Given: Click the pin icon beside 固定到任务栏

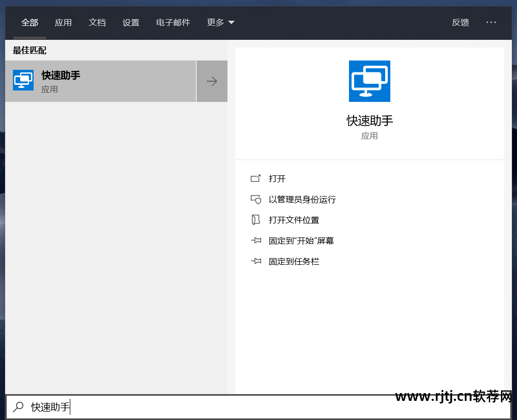Looking at the screenshot, I should pyautogui.click(x=256, y=261).
